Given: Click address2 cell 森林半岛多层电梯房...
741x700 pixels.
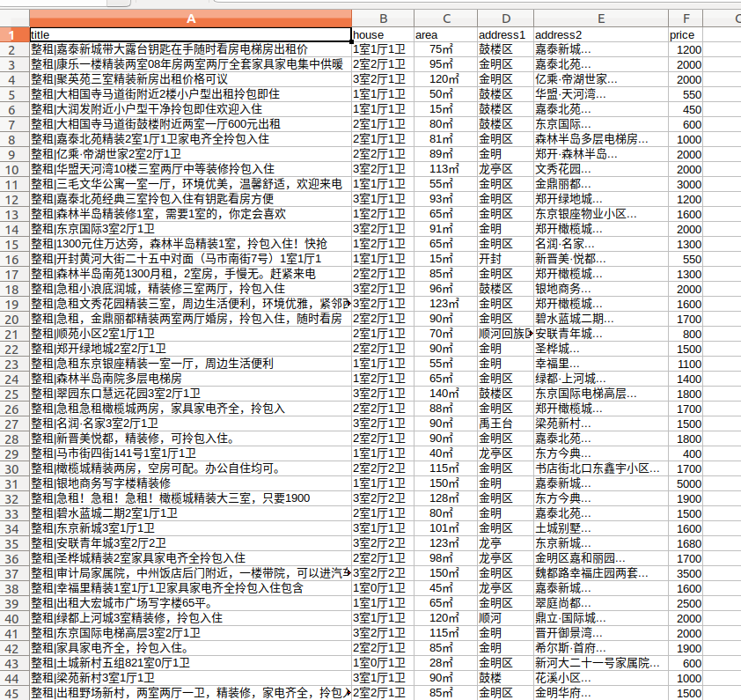Looking at the screenshot, I should click(x=601, y=139).
